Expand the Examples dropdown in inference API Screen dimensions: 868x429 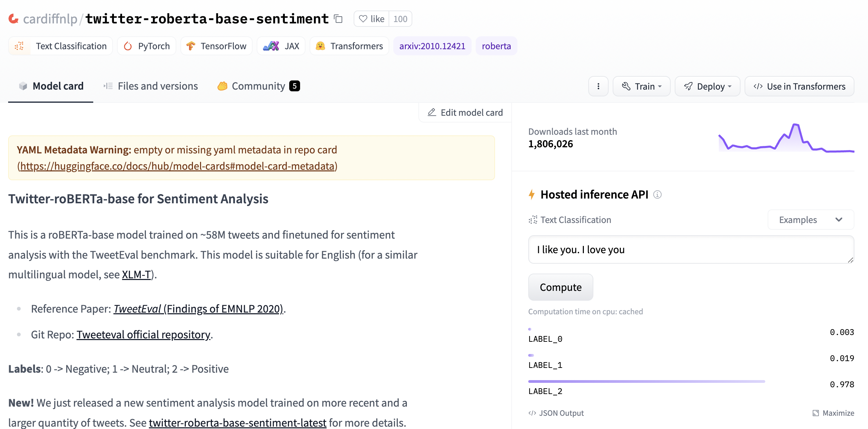click(x=809, y=220)
